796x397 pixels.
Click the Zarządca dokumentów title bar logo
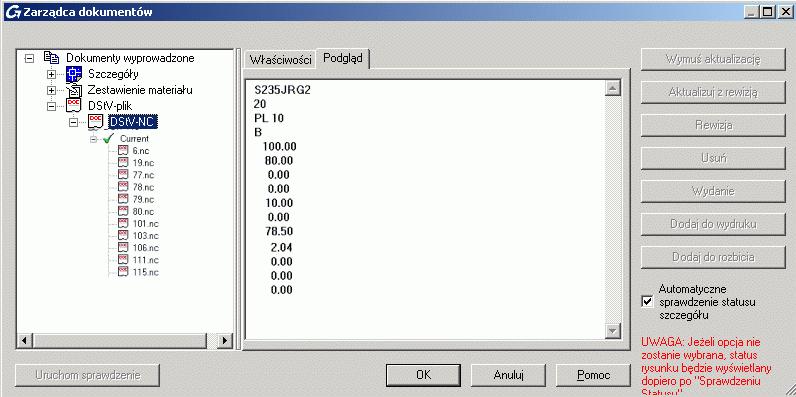pyautogui.click(x=13, y=12)
